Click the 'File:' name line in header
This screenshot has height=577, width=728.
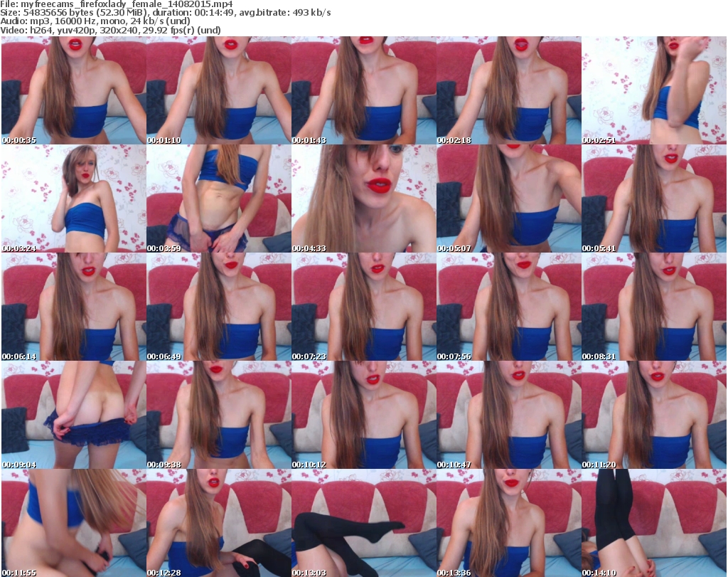click(117, 4)
